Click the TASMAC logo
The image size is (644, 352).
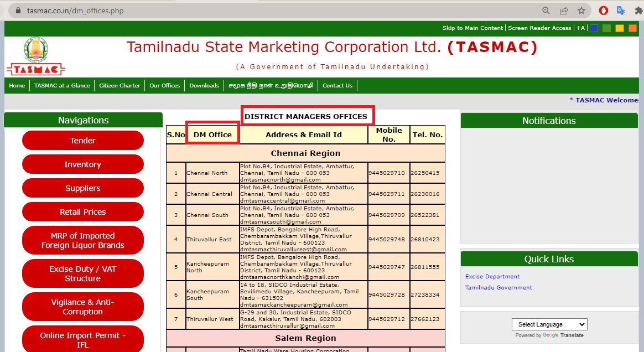(36, 56)
